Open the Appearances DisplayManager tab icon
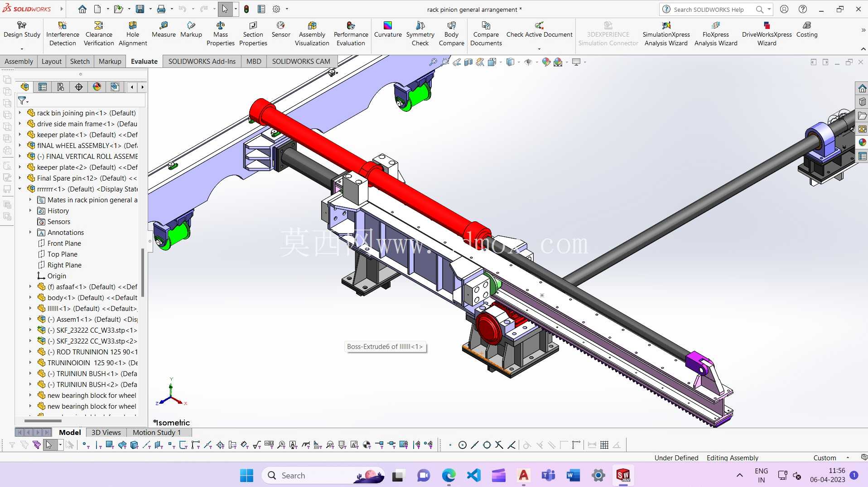This screenshot has width=868, height=487. pyautogui.click(x=97, y=87)
